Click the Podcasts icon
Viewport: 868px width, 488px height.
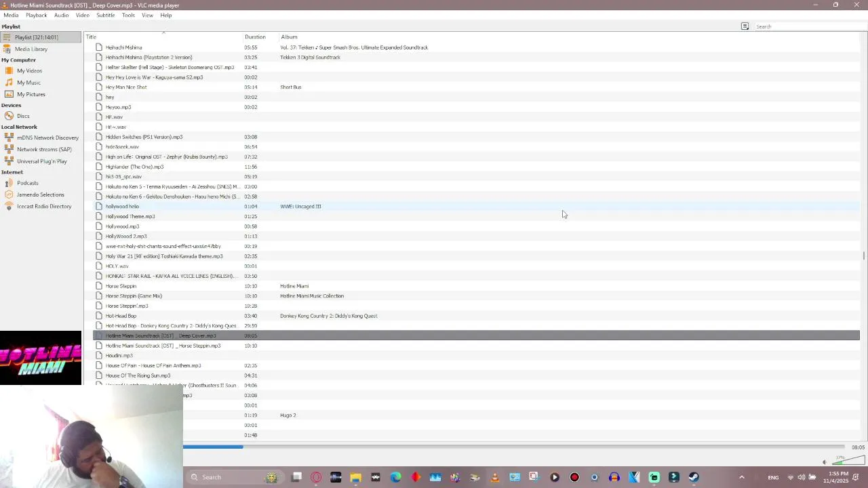point(9,183)
